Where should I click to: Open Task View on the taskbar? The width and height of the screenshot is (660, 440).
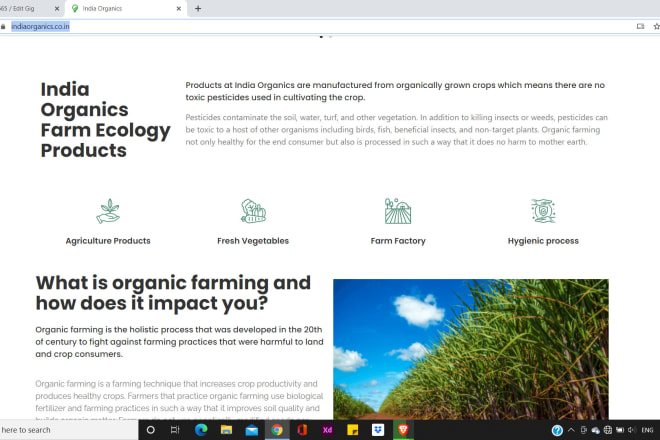[175, 430]
